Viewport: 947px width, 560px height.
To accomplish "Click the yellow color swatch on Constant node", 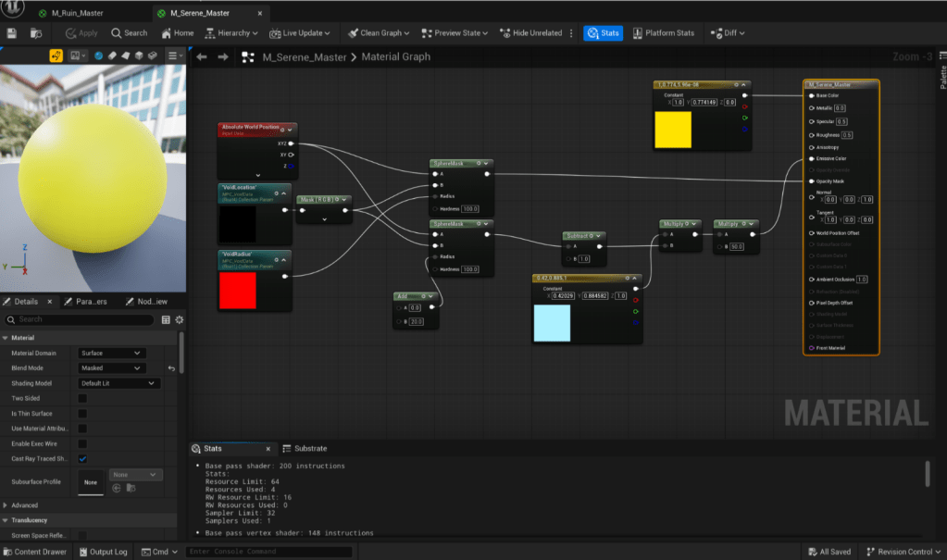I will 672,130.
